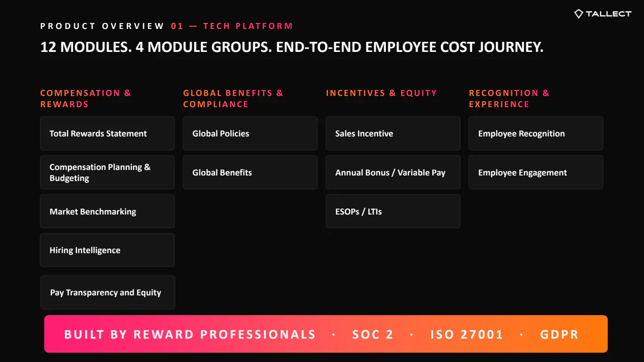Image resolution: width=644 pixels, height=362 pixels.
Task: Open Annual Bonus / Variable Pay card
Action: [393, 172]
